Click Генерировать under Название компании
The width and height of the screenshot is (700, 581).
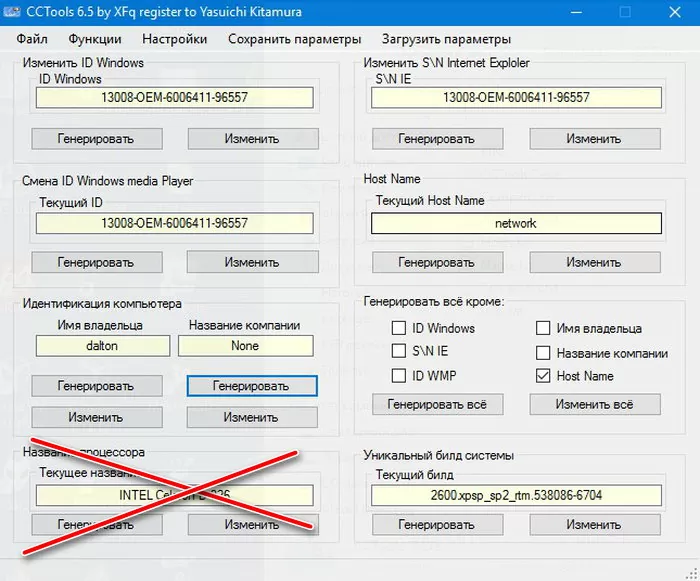tap(251, 386)
